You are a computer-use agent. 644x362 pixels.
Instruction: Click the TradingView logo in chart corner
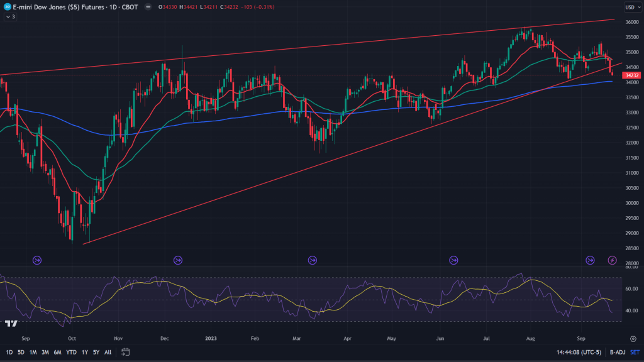[11, 324]
